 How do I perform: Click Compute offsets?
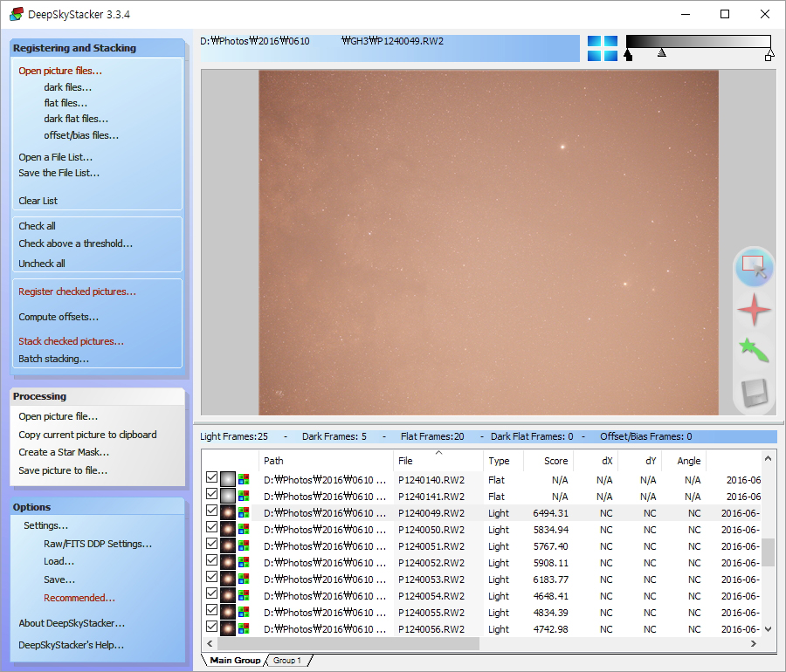pos(59,317)
